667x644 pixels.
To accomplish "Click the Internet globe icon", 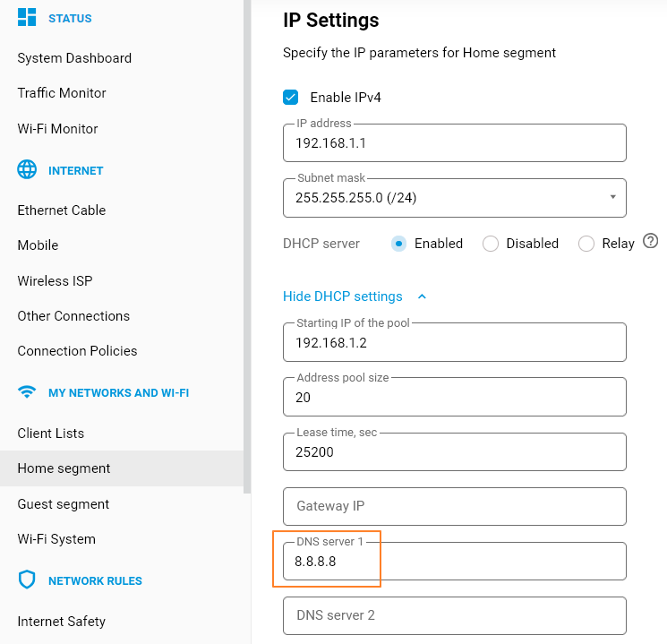I will [x=28, y=170].
